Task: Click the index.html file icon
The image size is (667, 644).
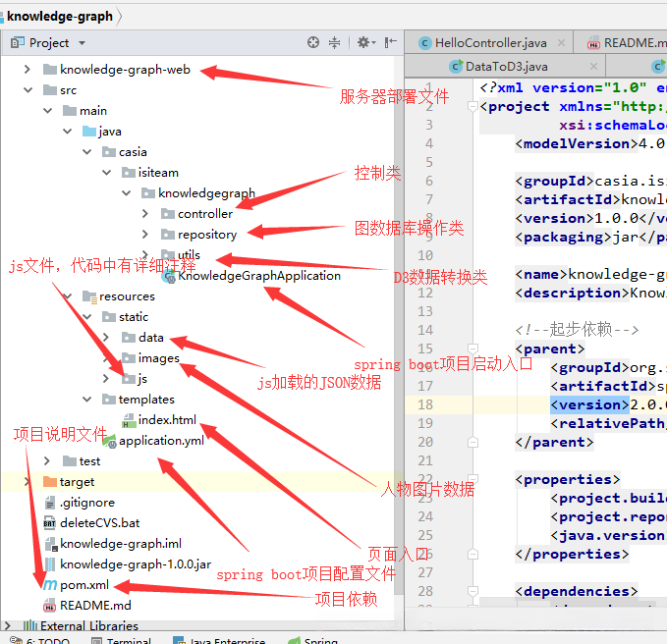Action: click(129, 420)
